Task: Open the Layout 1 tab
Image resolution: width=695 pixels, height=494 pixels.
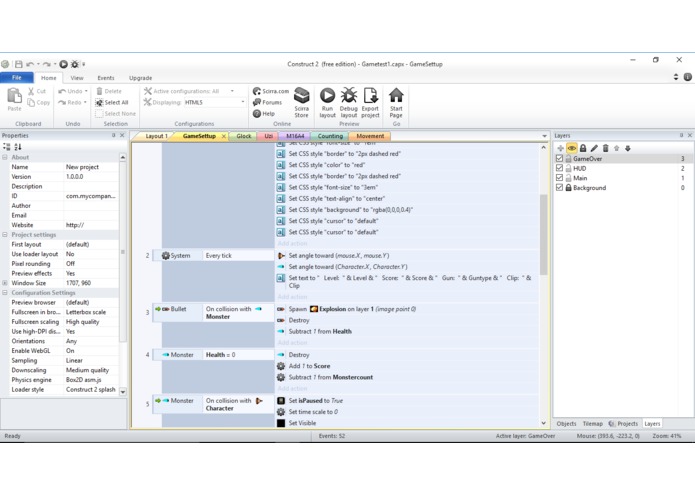Action: [156, 136]
